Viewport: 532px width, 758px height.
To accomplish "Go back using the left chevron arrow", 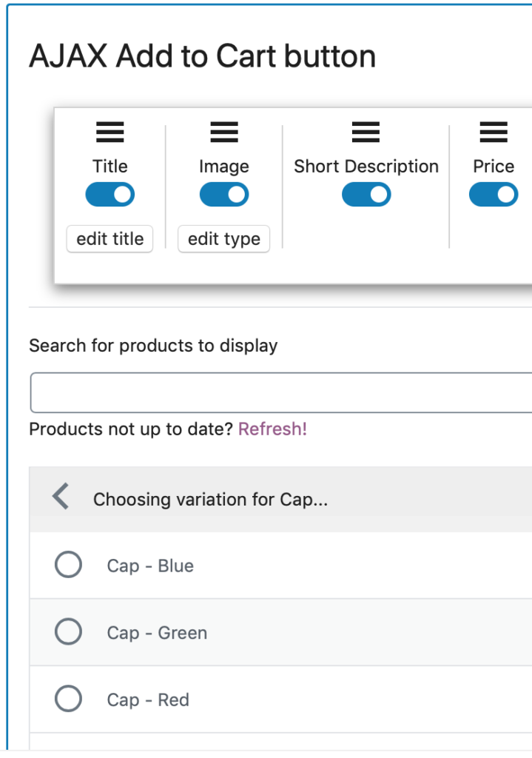I will click(61, 496).
